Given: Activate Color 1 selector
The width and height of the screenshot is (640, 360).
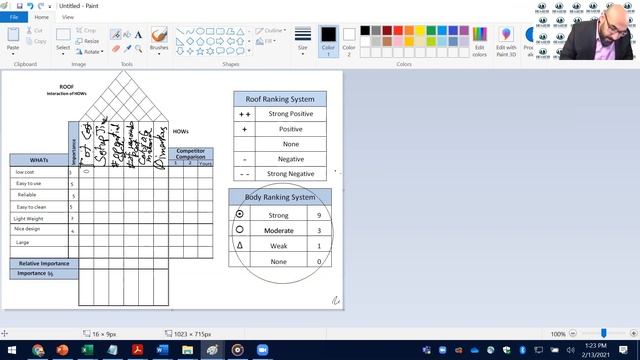Looking at the screenshot, I should point(328,42).
